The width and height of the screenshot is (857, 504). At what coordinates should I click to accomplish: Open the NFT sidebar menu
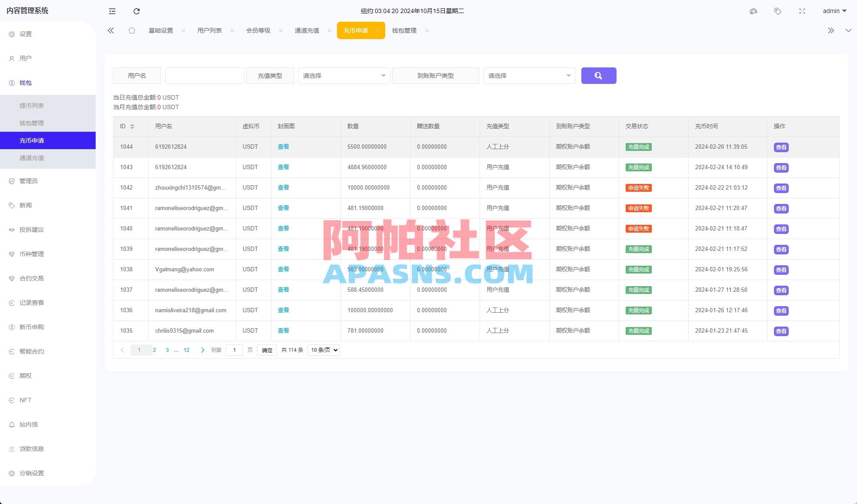(25, 400)
